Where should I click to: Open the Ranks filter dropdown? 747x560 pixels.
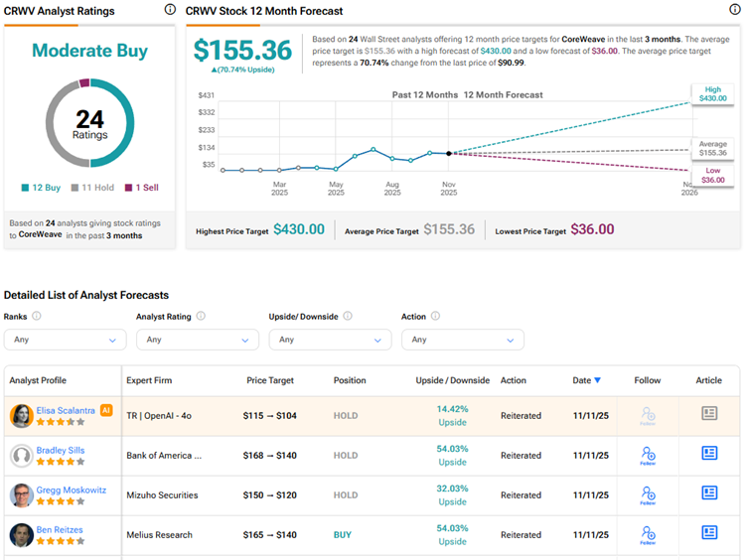pyautogui.click(x=65, y=340)
